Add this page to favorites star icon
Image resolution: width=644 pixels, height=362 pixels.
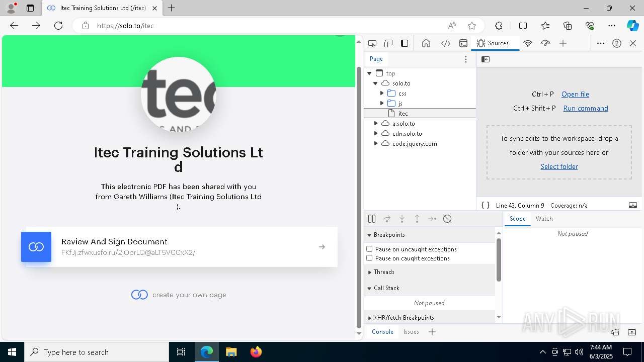click(x=472, y=26)
